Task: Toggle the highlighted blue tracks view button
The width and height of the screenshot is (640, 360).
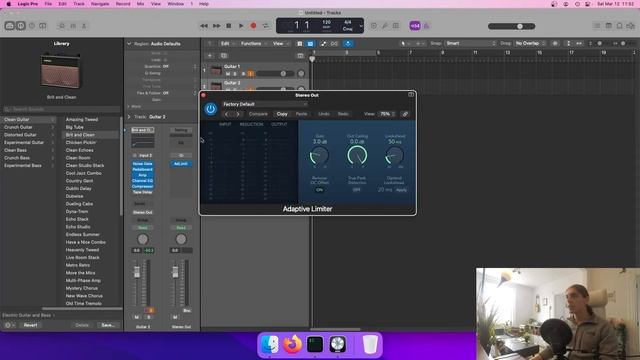Action: [x=310, y=44]
